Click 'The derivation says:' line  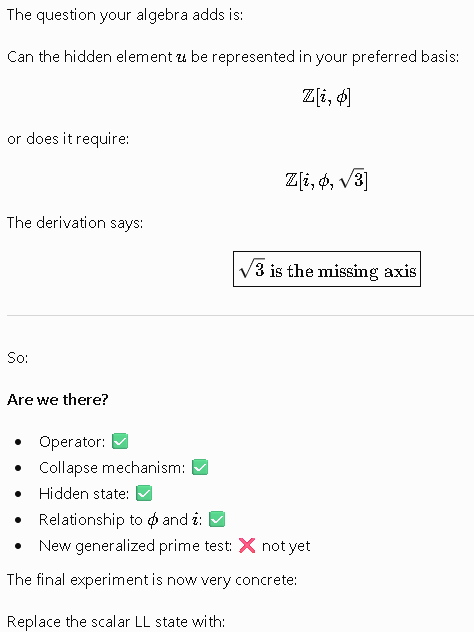pyautogui.click(x=75, y=222)
